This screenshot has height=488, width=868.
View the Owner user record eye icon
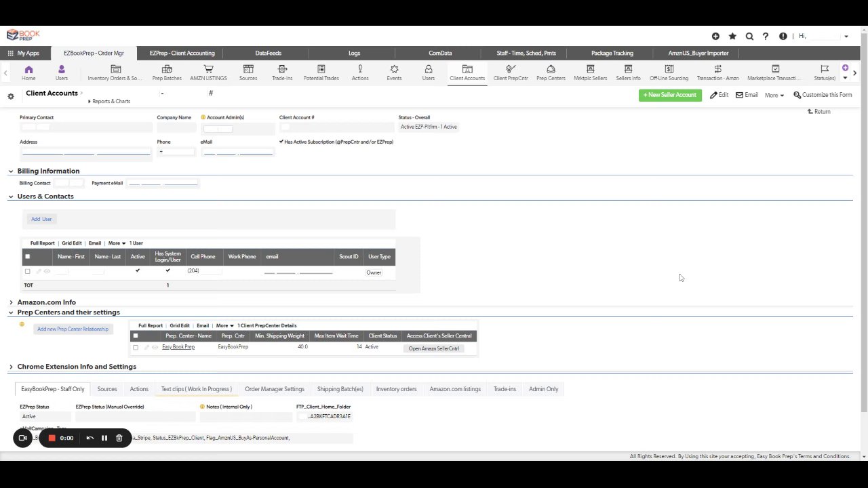(x=47, y=271)
